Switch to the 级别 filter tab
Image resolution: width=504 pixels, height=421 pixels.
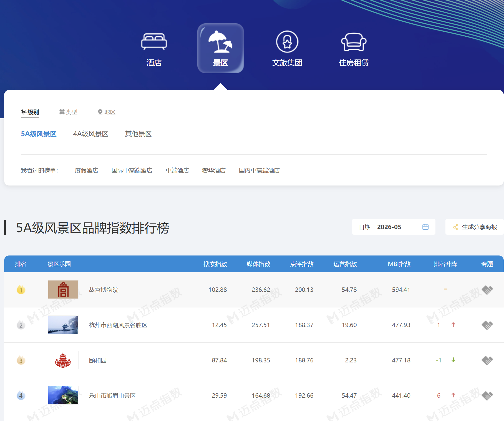pos(30,112)
